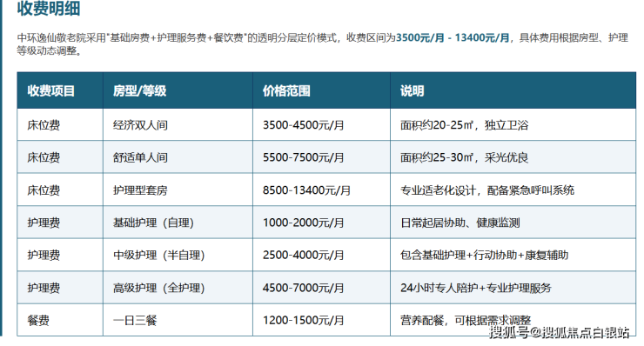The image size is (644, 346).
Task: Click the 说明 column header
Action: pos(513,90)
